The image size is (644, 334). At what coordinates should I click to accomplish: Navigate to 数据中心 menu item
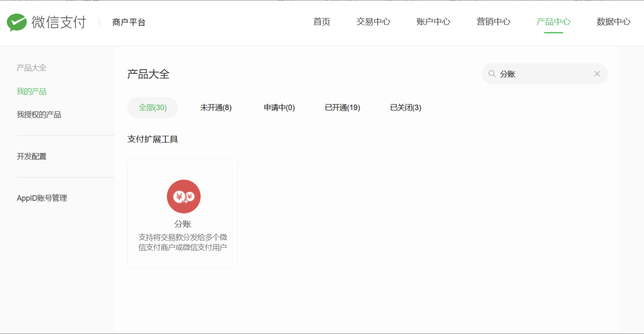click(613, 22)
